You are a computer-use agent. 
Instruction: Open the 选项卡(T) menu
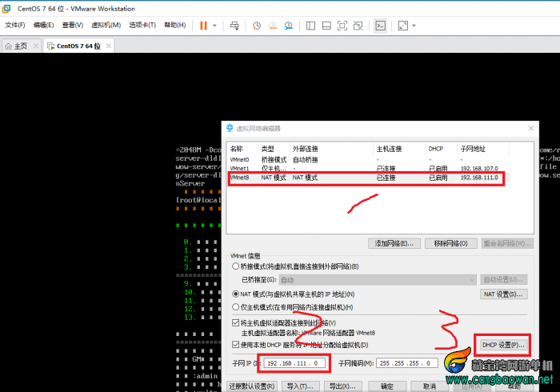pyautogui.click(x=142, y=25)
